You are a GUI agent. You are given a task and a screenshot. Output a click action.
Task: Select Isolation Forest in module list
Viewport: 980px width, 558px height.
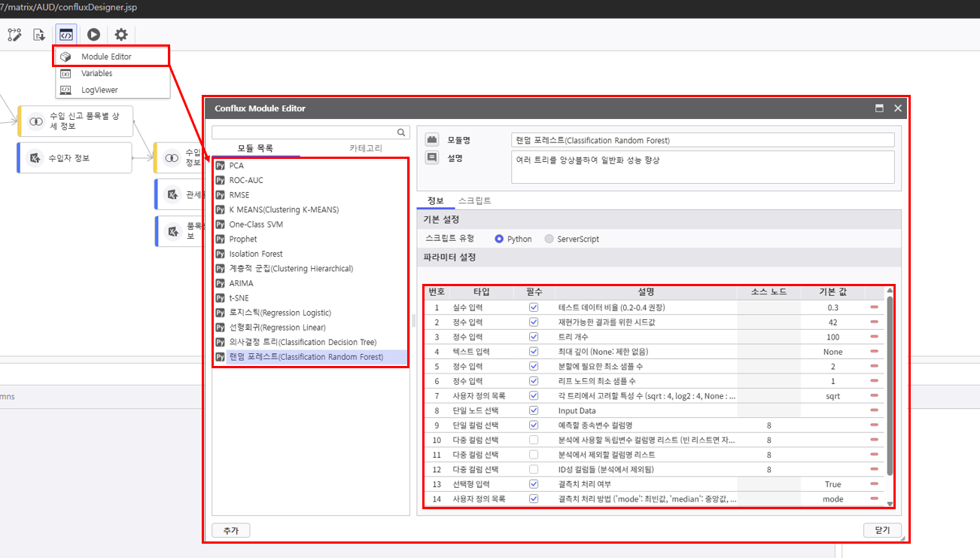pos(256,254)
